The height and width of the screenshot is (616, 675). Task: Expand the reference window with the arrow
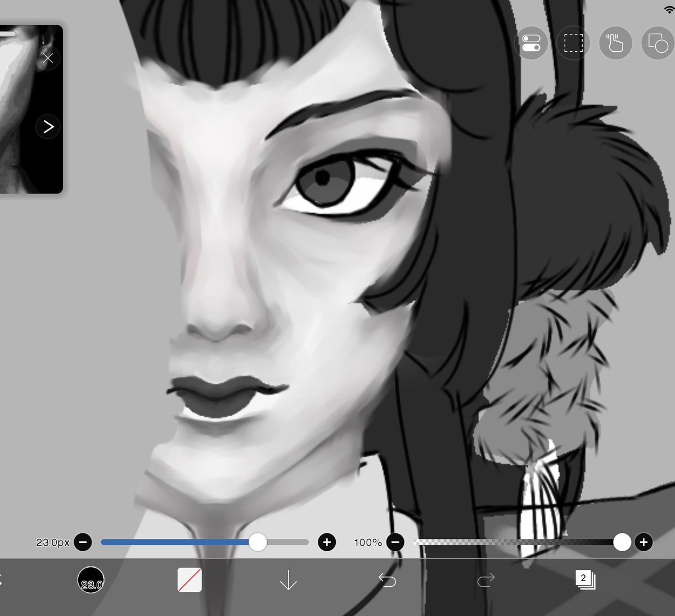[48, 127]
